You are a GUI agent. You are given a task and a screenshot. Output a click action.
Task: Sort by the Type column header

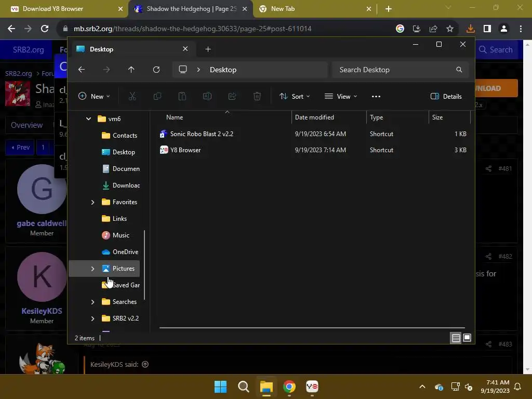click(x=397, y=117)
